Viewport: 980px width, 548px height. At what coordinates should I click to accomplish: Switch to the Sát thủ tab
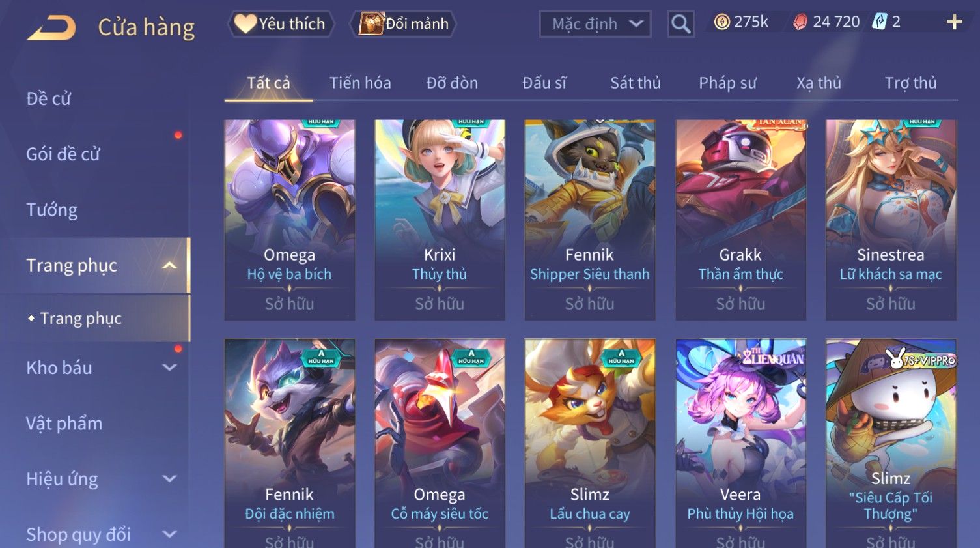[635, 83]
